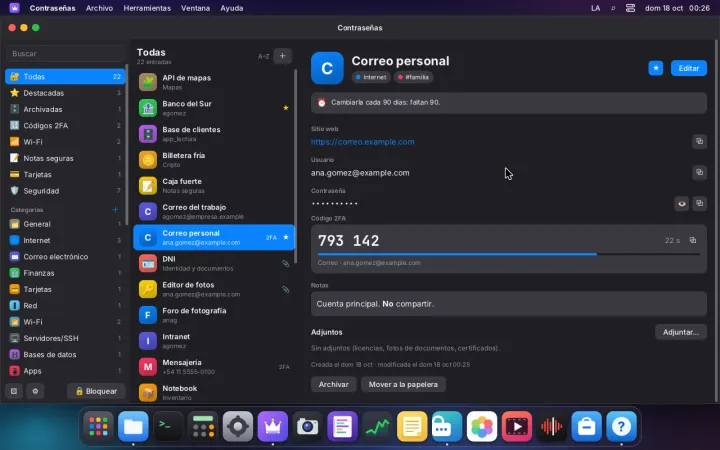The width and height of the screenshot is (720, 450).
Task: Open the https://correo.example.com link
Action: coord(363,142)
